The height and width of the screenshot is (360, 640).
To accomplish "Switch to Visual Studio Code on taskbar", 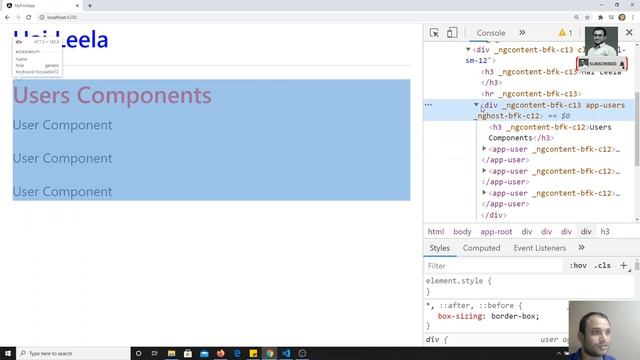I will [x=286, y=353].
